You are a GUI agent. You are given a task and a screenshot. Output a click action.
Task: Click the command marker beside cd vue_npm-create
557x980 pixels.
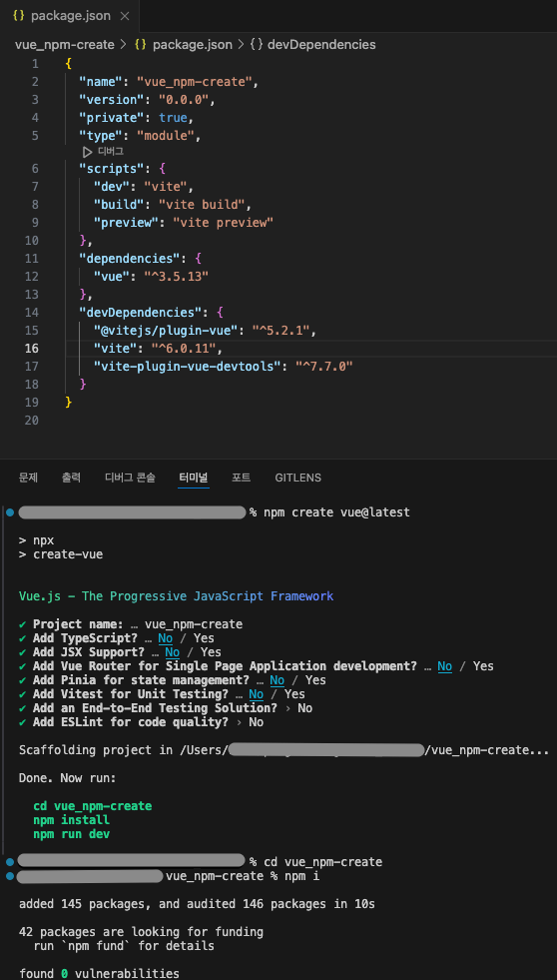pos(9,862)
